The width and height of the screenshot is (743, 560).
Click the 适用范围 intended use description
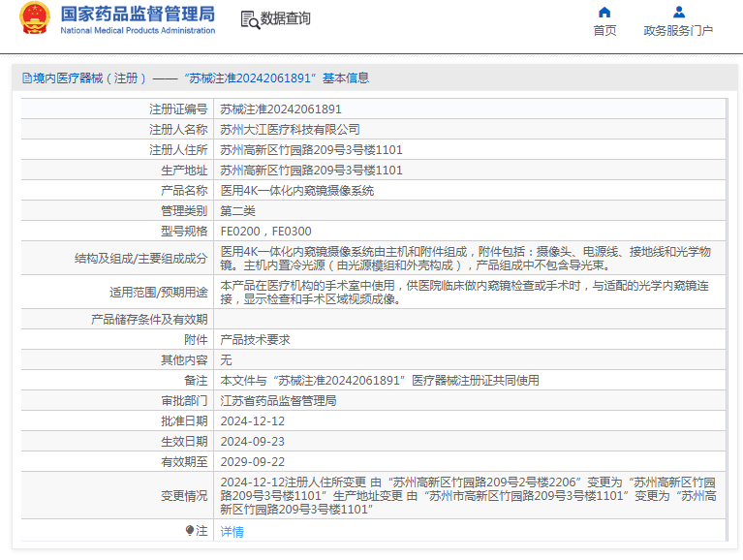pyautogui.click(x=464, y=293)
